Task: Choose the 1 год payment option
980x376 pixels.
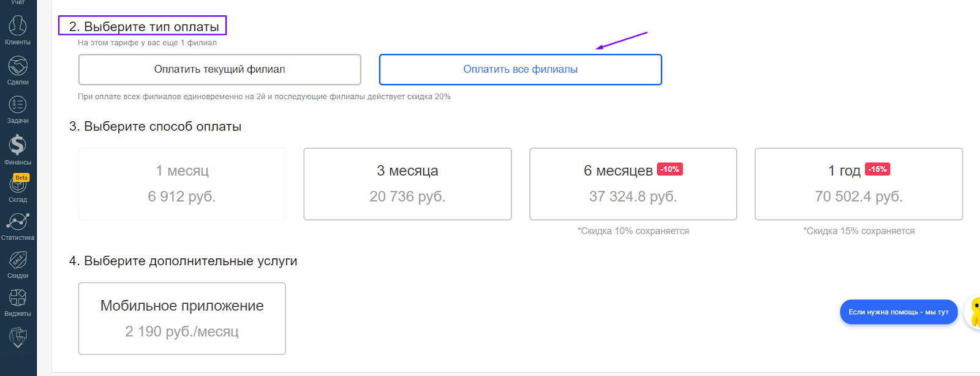Action: [859, 184]
